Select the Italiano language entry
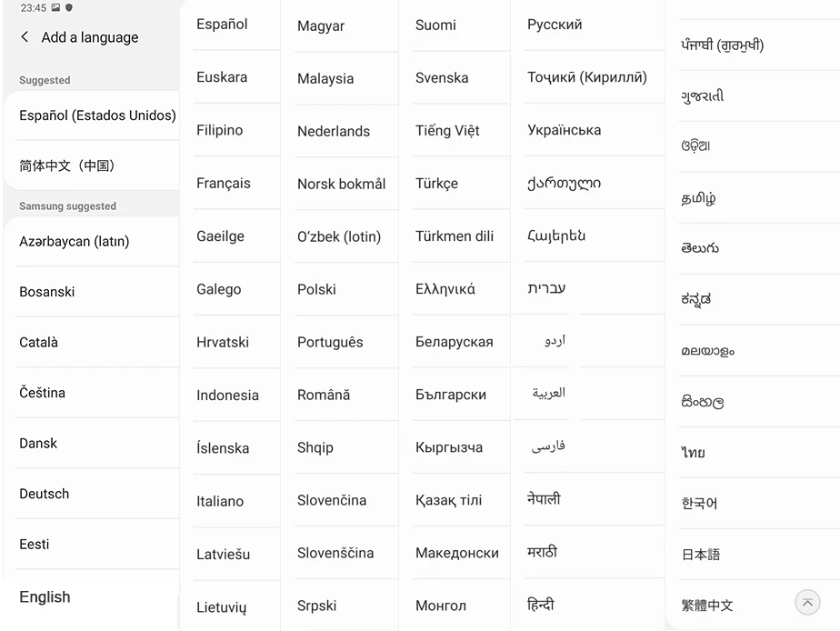Image resolution: width=840 pixels, height=631 pixels. [x=220, y=501]
